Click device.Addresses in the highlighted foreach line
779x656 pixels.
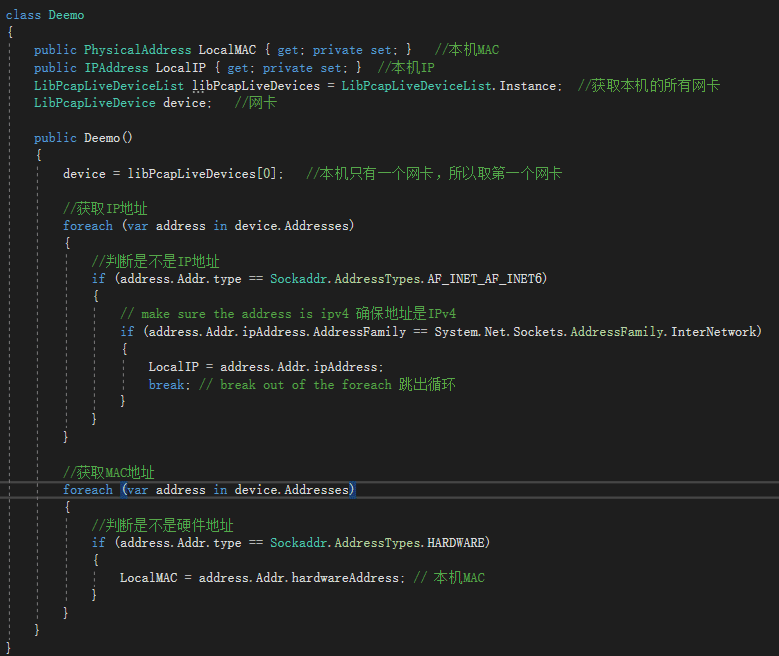tap(292, 490)
